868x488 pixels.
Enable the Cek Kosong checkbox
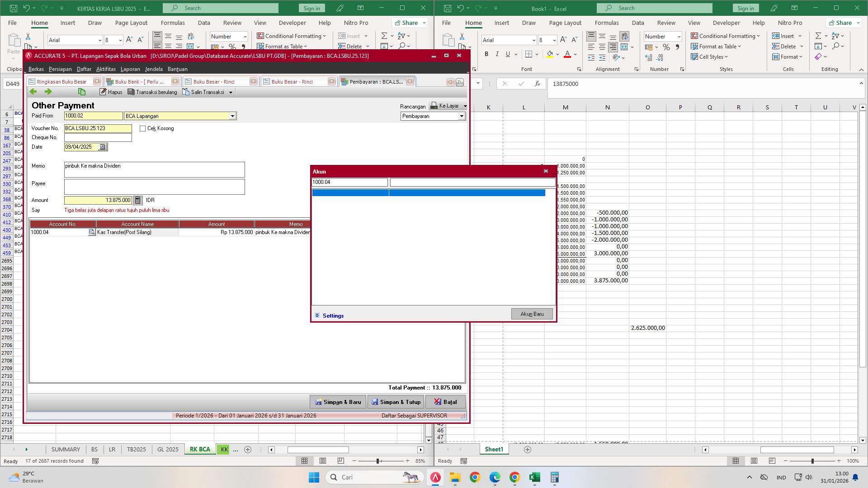pos(143,128)
